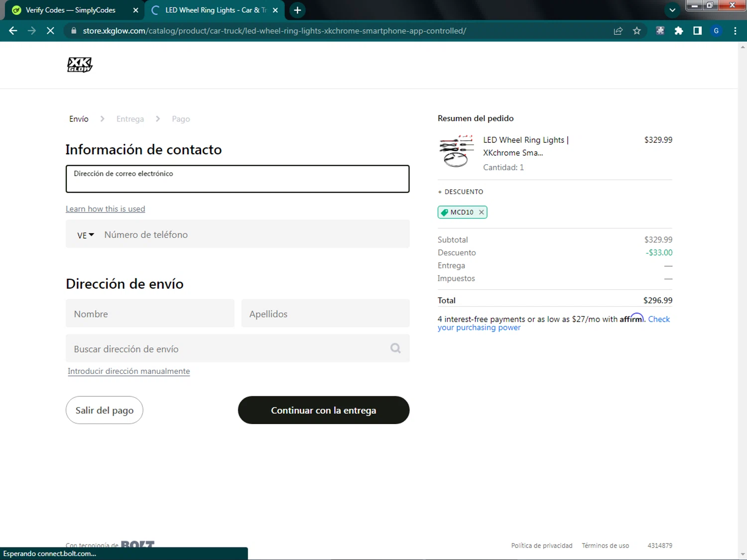Expand the + DESCUENTO section
The width and height of the screenshot is (747, 560).
[460, 192]
